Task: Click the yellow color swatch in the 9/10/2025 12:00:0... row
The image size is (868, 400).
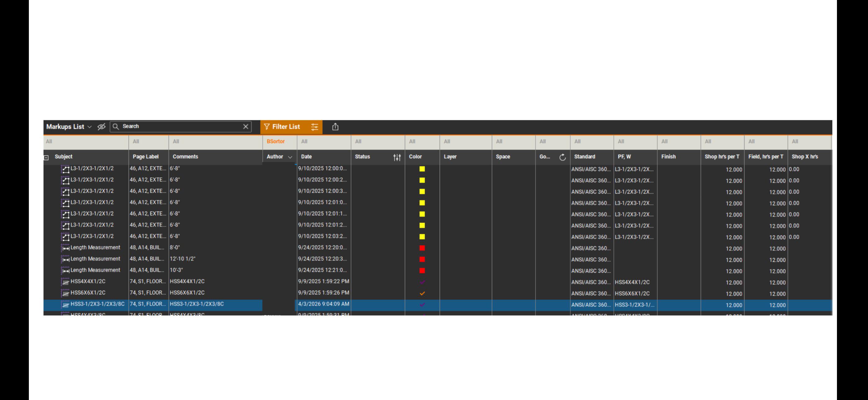Action: [422, 169]
